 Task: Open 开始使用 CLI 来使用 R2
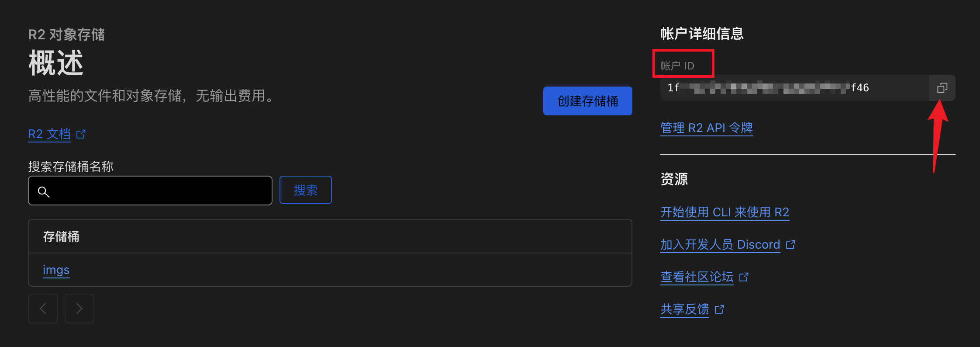[725, 212]
